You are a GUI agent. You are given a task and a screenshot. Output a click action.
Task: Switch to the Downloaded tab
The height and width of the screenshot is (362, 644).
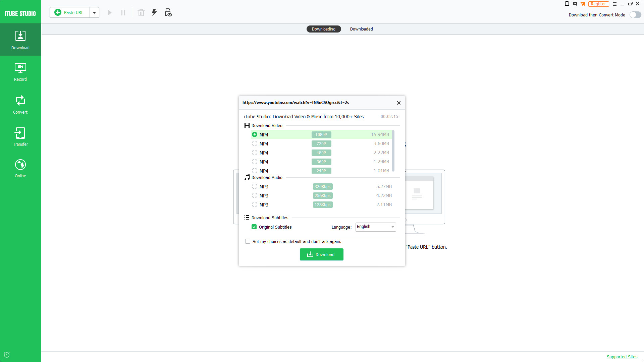click(361, 29)
